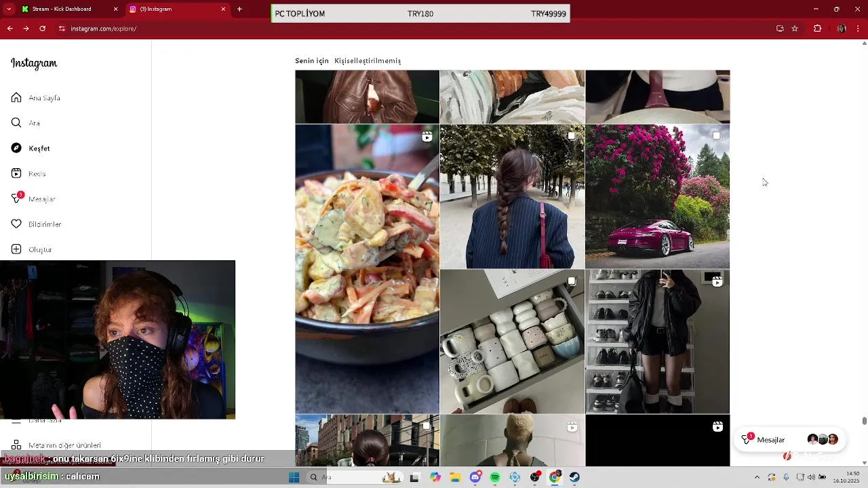Viewport: 868px width, 488px height.
Task: Click the page vertical scrollbar thumb
Action: pyautogui.click(x=864, y=421)
